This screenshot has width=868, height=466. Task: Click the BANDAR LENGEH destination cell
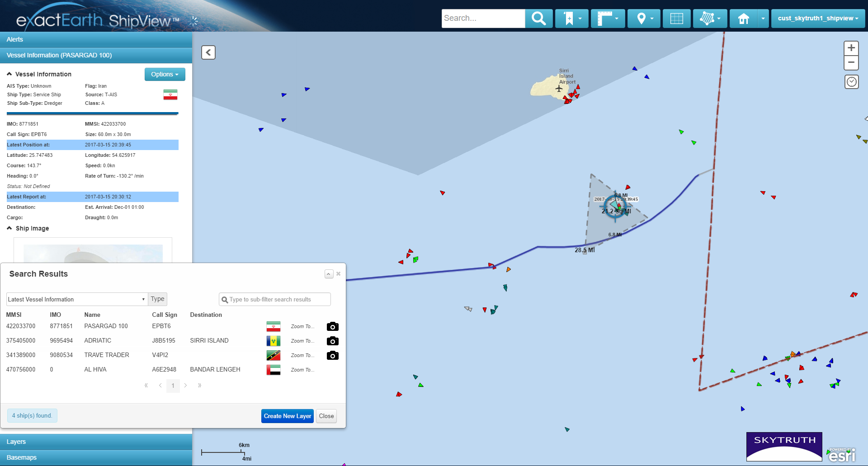pyautogui.click(x=215, y=369)
